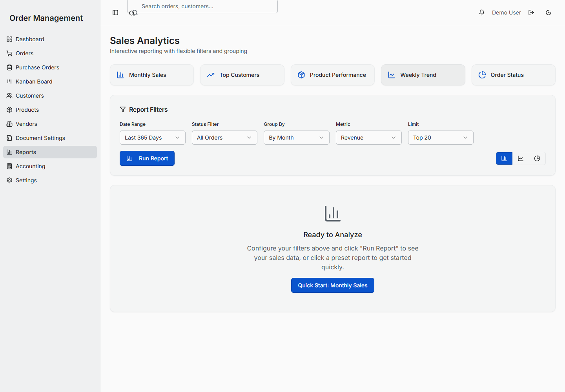Open the Status Filter dropdown
565x392 pixels.
coord(224,138)
